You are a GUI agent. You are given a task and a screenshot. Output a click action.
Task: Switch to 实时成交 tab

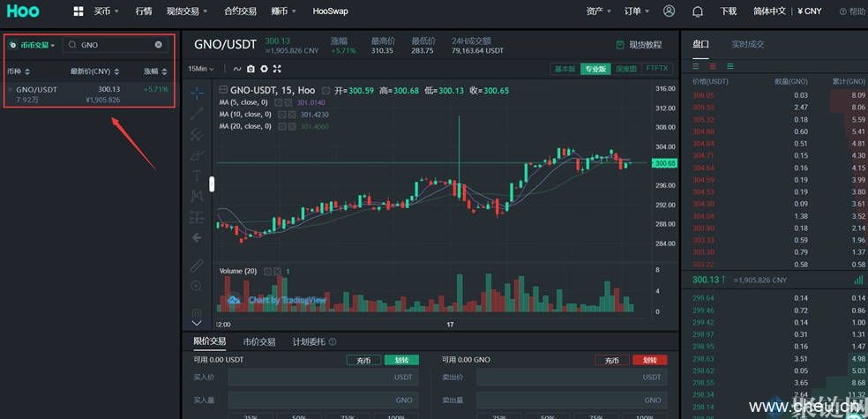748,44
